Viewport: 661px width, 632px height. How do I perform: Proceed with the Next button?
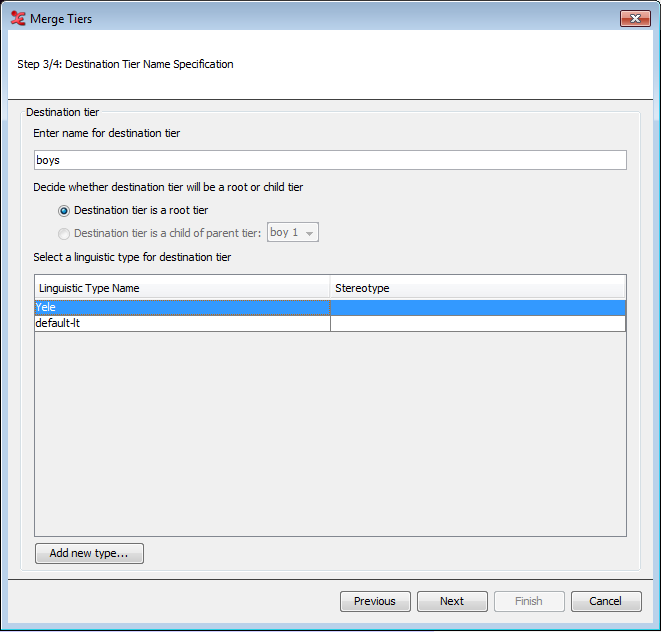tap(452, 601)
